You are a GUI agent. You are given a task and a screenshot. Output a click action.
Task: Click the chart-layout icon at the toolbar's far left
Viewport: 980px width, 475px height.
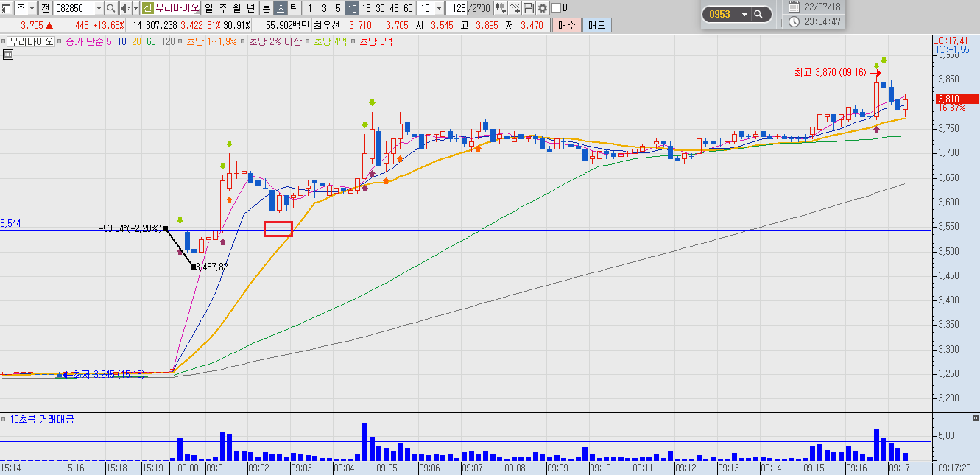point(6,8)
